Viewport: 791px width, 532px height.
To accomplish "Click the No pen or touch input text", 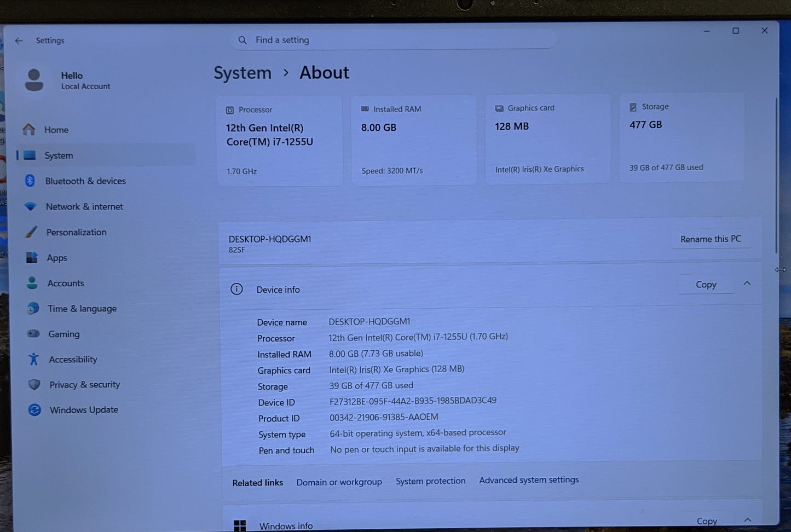I will (424, 449).
